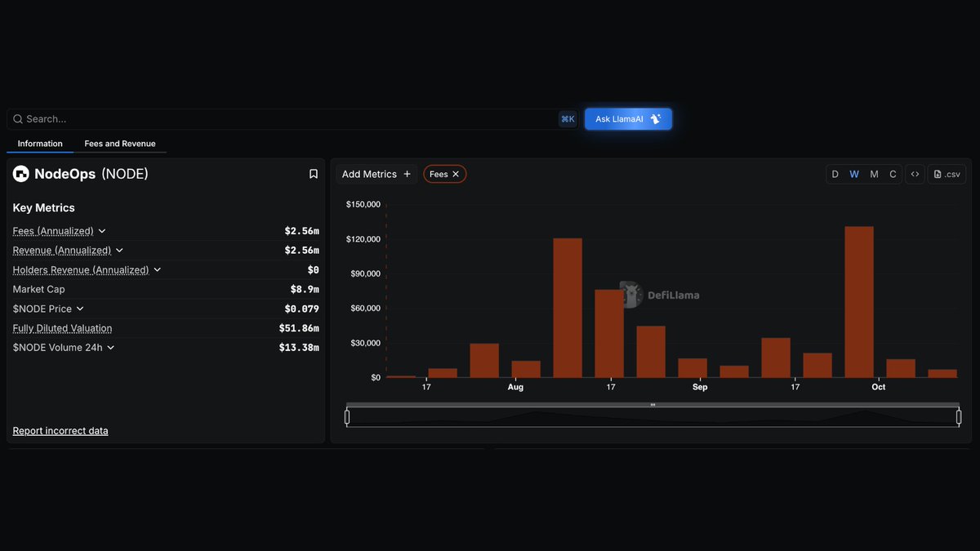Download the chart as .csv
Image resolution: width=980 pixels, height=551 pixels.
click(x=947, y=174)
